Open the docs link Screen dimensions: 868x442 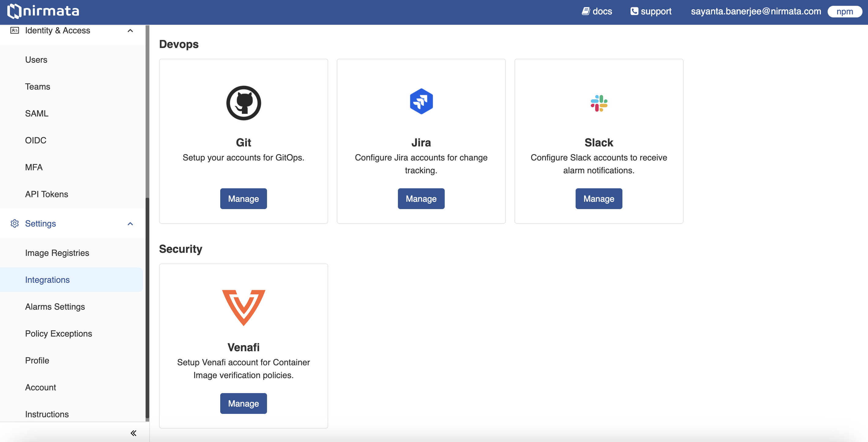597,11
